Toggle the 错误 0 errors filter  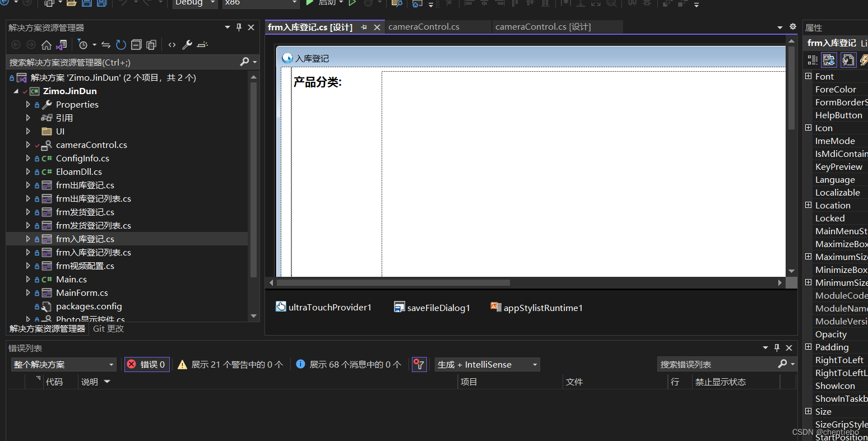click(x=147, y=364)
